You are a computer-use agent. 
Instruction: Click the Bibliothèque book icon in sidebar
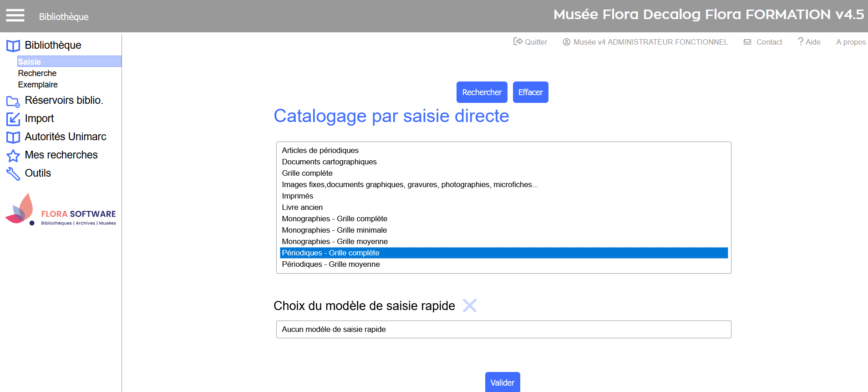13,46
